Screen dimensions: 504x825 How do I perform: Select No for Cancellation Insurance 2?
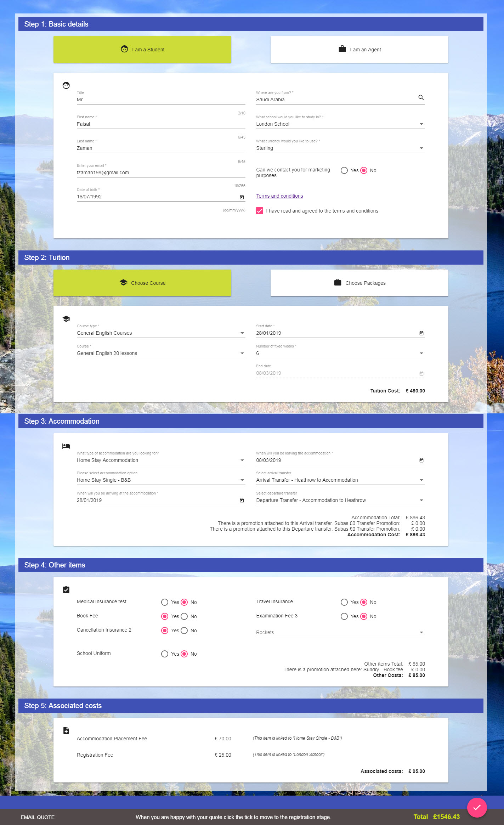tap(184, 631)
